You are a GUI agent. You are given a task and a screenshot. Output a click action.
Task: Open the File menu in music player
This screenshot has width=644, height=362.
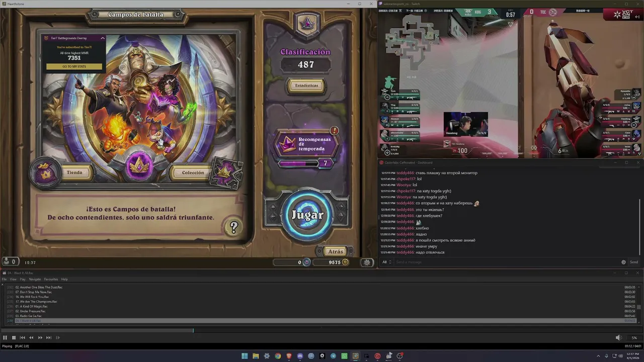(4, 279)
